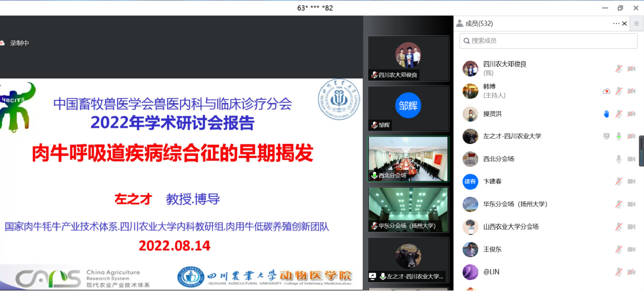
Task: Click screen share icon beside 左之才-四川农业大学
Action: pos(606,136)
